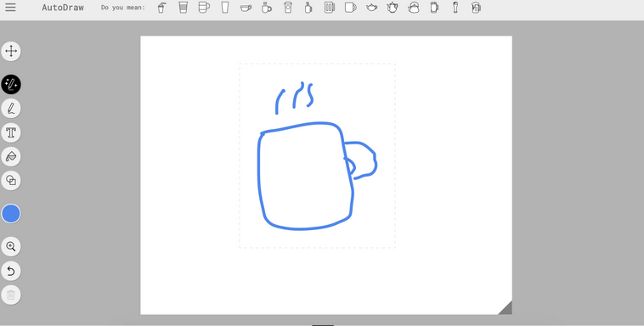This screenshot has width=644, height=326.
Task: Choose the tall narrow pilsner glass suggestion
Action: (455, 8)
